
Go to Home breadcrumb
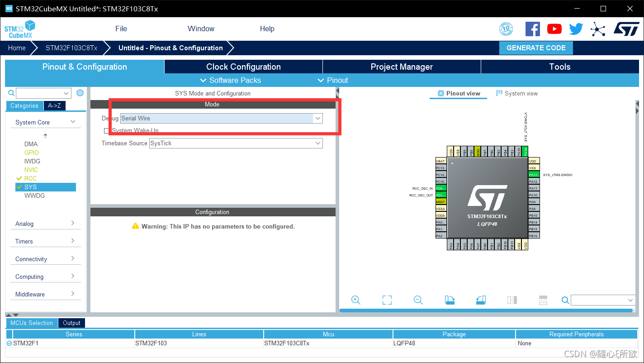point(17,48)
